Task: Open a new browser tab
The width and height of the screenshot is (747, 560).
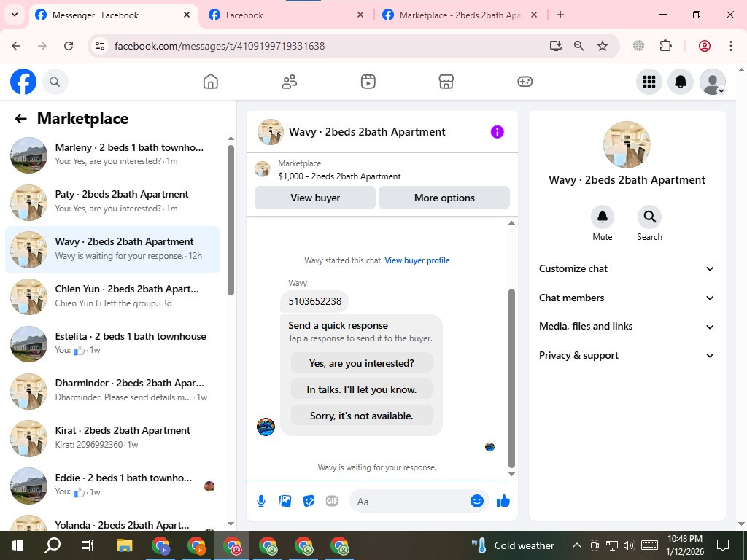Action: click(560, 15)
